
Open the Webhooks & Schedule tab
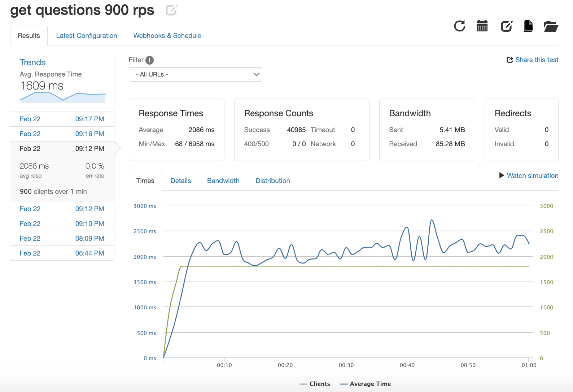pyautogui.click(x=167, y=36)
